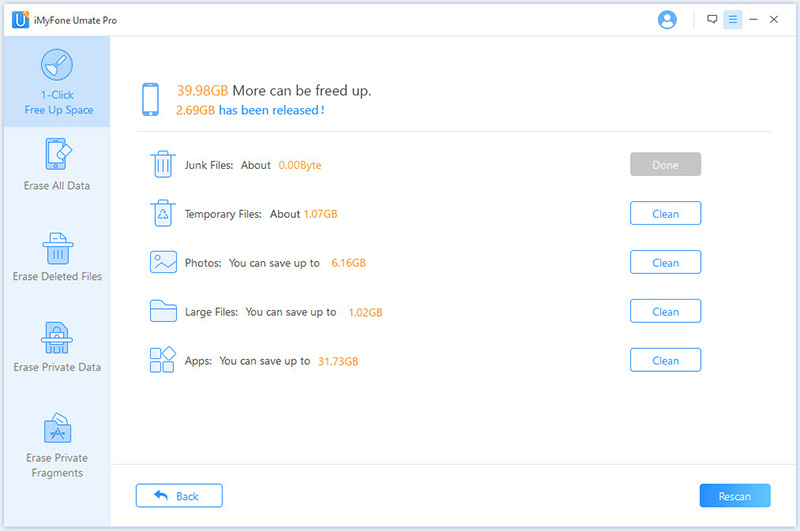
Task: Click the Temporary Files 1.07GB value
Action: click(320, 214)
